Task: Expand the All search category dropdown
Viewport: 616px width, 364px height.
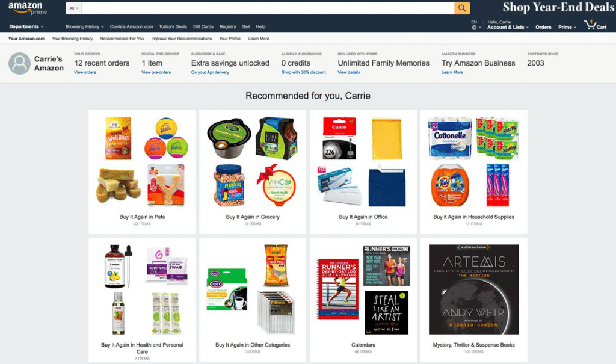Action: [74, 8]
